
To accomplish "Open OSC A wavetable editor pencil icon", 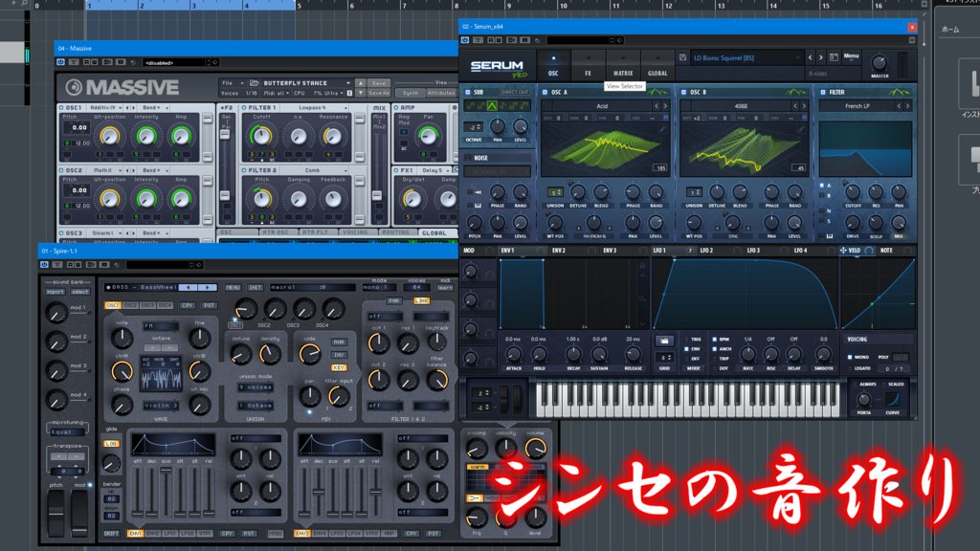I will click(662, 129).
